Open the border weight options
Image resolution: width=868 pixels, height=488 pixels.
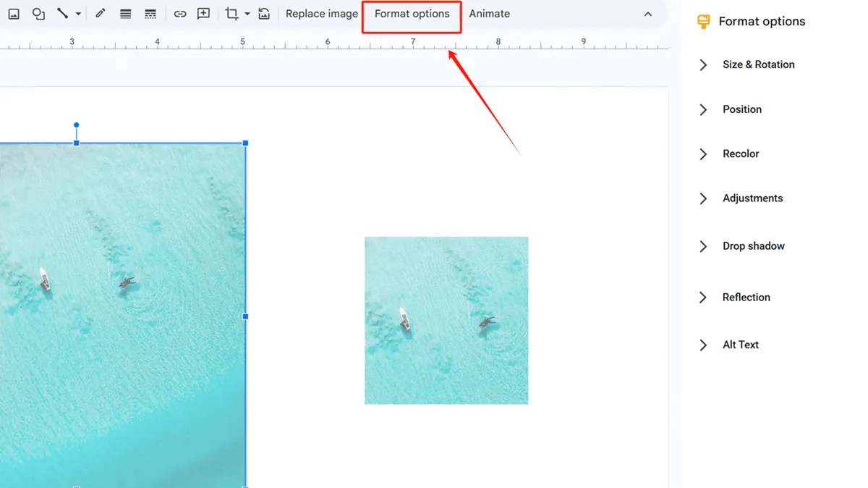point(125,14)
